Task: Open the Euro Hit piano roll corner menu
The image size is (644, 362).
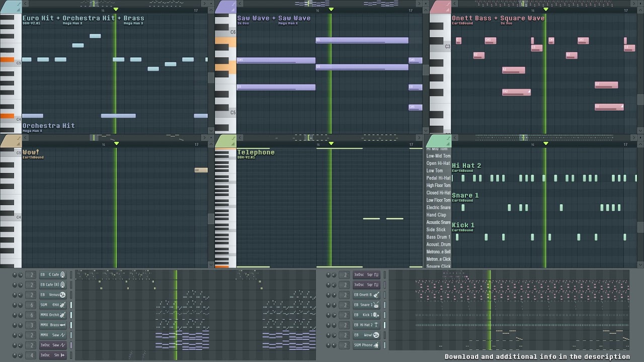Action: click(10, 7)
